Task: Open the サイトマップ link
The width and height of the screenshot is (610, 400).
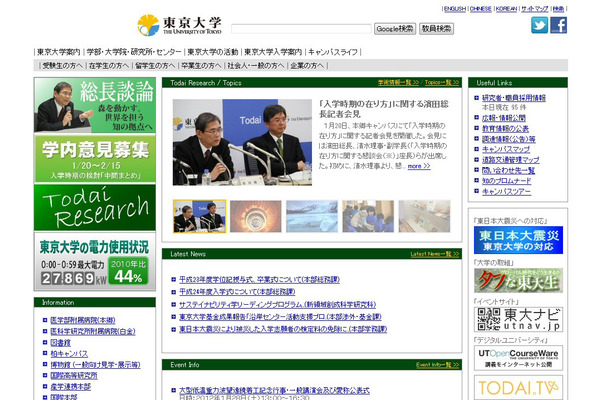Action: (535, 9)
